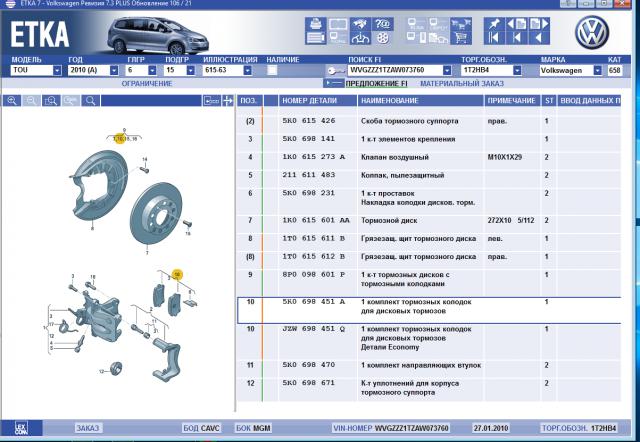Screen dimensions: 640x442
Task: Click the pushpin icon
Action: coord(494,24)
